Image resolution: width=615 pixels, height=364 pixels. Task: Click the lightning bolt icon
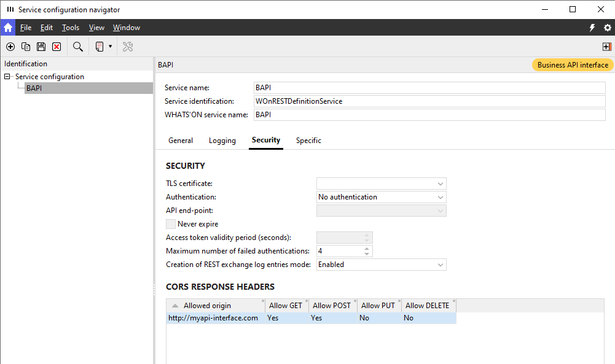(x=592, y=28)
